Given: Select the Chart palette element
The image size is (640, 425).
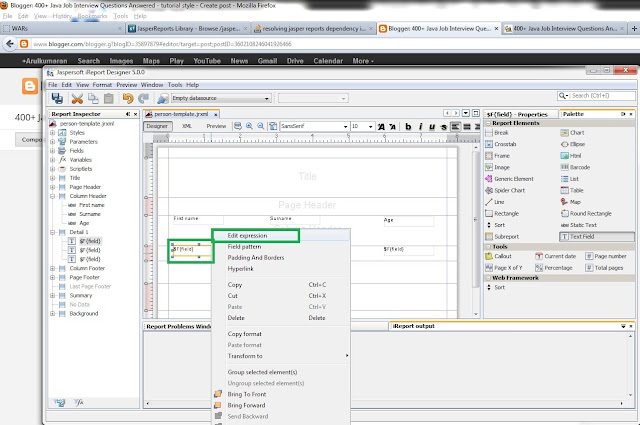Looking at the screenshot, I should tap(573, 133).
